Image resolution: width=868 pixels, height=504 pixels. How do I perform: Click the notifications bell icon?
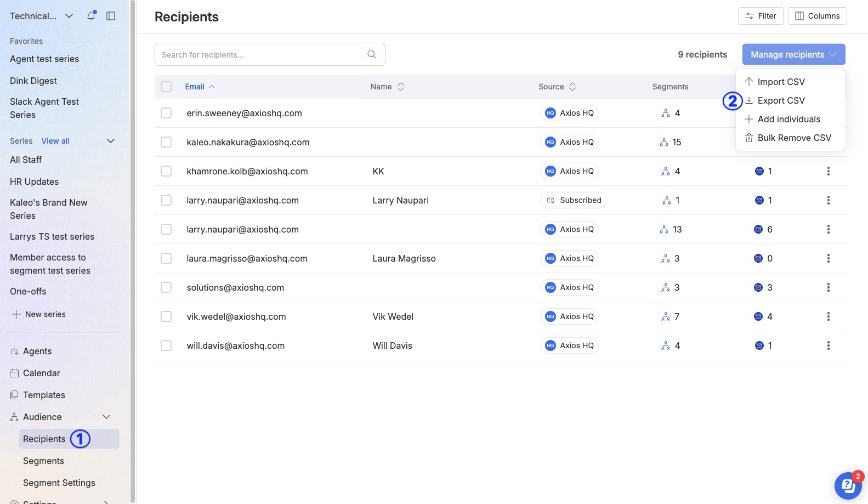click(91, 16)
